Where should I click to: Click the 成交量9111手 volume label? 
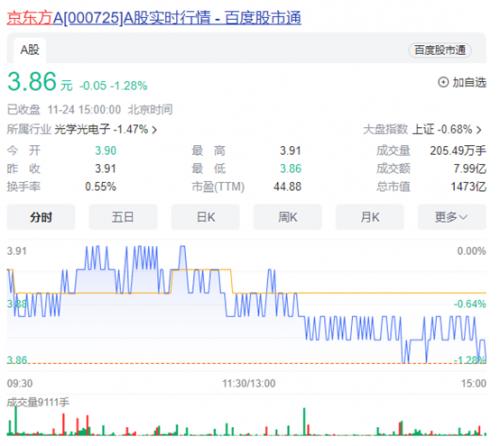point(38,402)
